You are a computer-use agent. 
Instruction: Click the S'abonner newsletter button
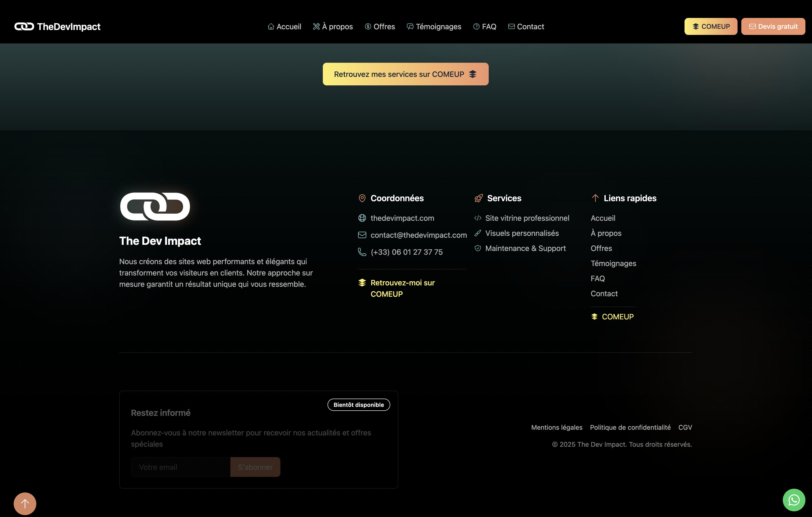pyautogui.click(x=255, y=467)
